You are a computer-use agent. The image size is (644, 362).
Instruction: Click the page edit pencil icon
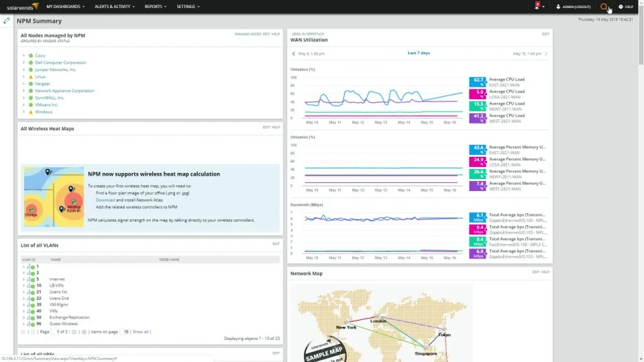coord(7,21)
